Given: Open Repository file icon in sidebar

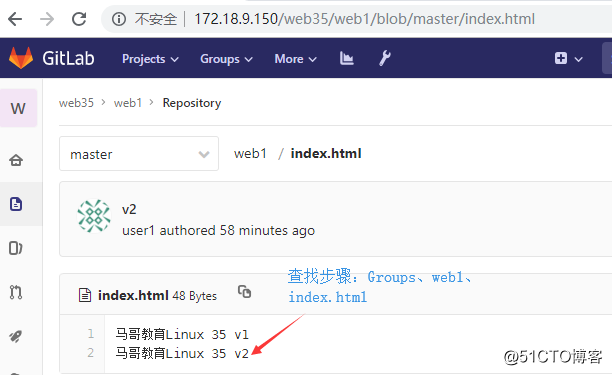Looking at the screenshot, I should point(16,204).
